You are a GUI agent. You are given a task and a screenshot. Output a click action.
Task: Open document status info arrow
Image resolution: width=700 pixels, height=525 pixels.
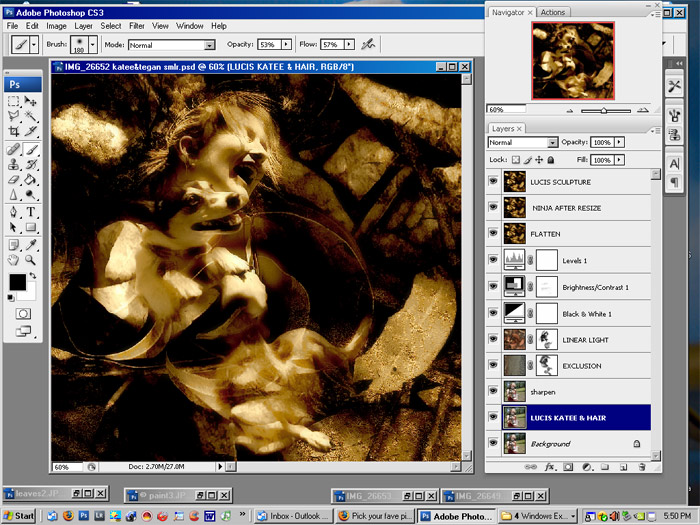pos(220,467)
